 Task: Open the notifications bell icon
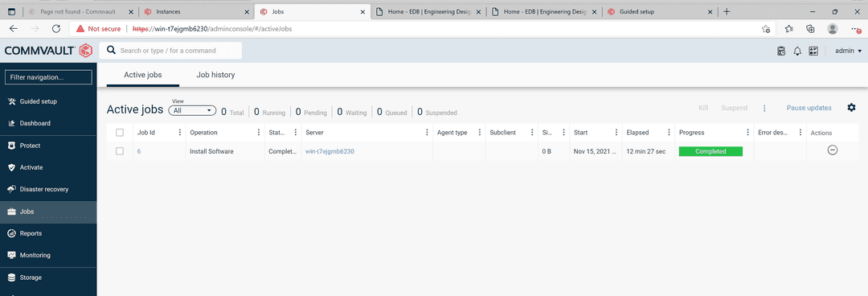click(x=797, y=51)
